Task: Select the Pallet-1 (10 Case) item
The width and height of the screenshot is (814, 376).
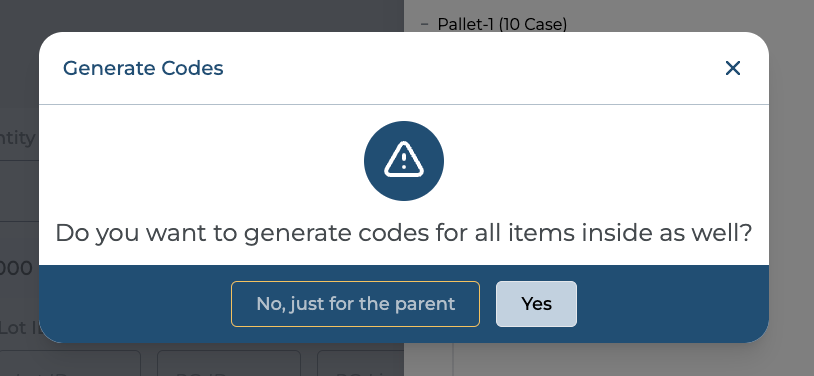Action: click(x=502, y=24)
